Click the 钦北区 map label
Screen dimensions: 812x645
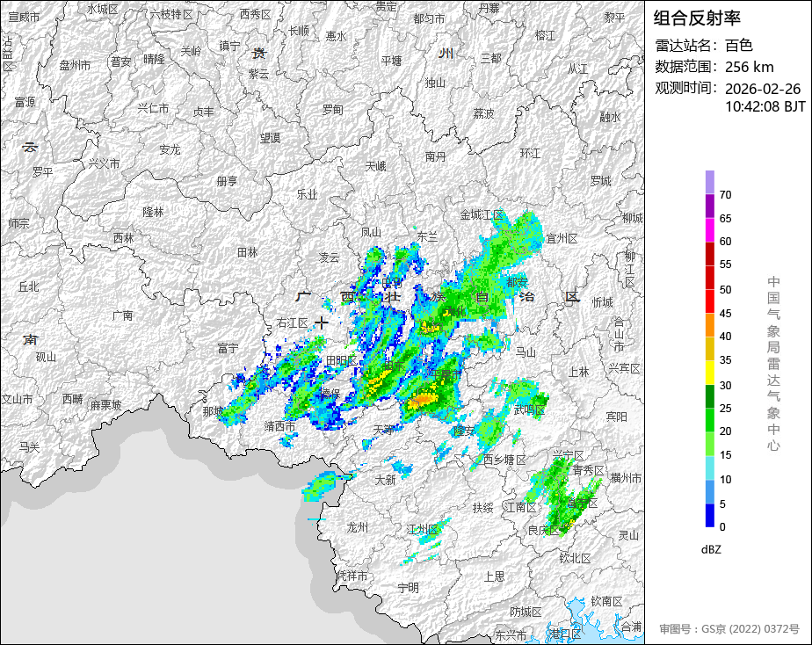[576, 558]
